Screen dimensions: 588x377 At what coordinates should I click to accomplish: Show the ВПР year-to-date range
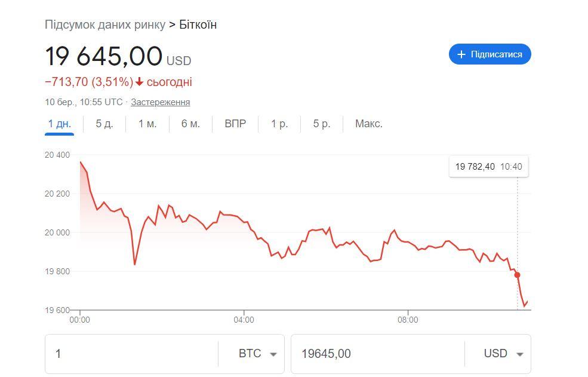(x=235, y=124)
